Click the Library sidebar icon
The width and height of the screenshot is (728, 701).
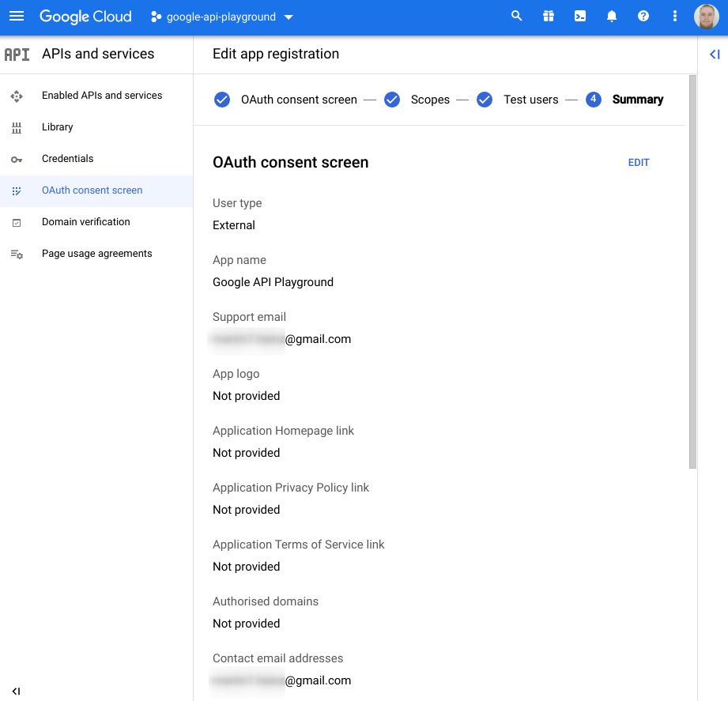click(x=17, y=127)
